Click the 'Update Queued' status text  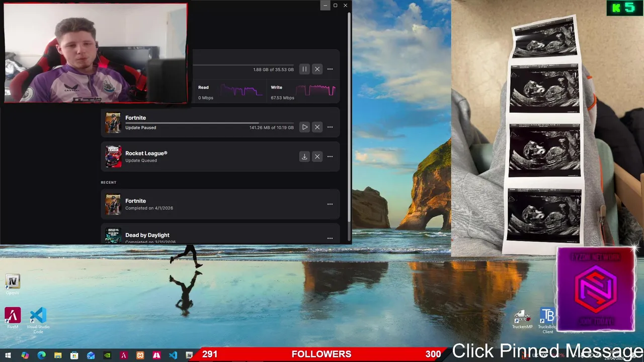pos(141,160)
